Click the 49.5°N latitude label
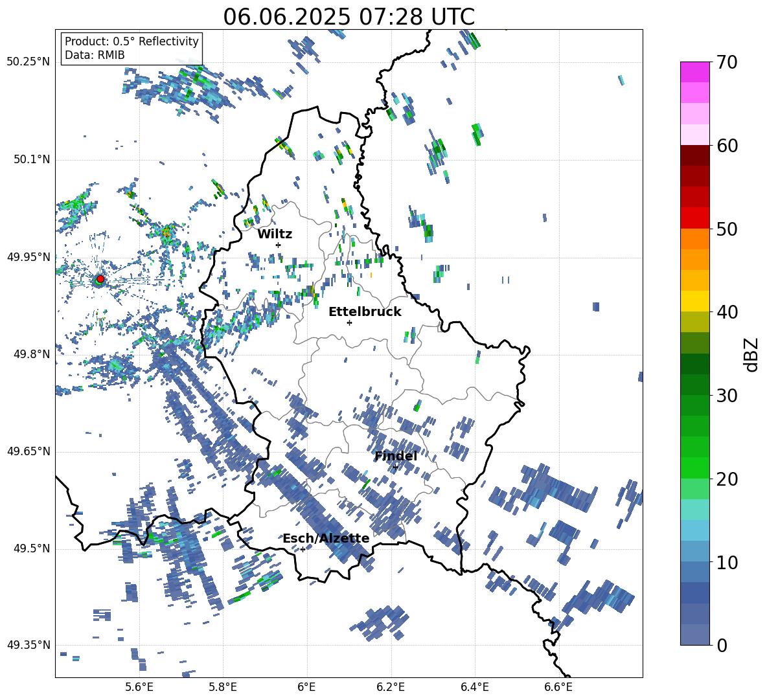Viewport: 767px width, 700px height. pyautogui.click(x=32, y=549)
